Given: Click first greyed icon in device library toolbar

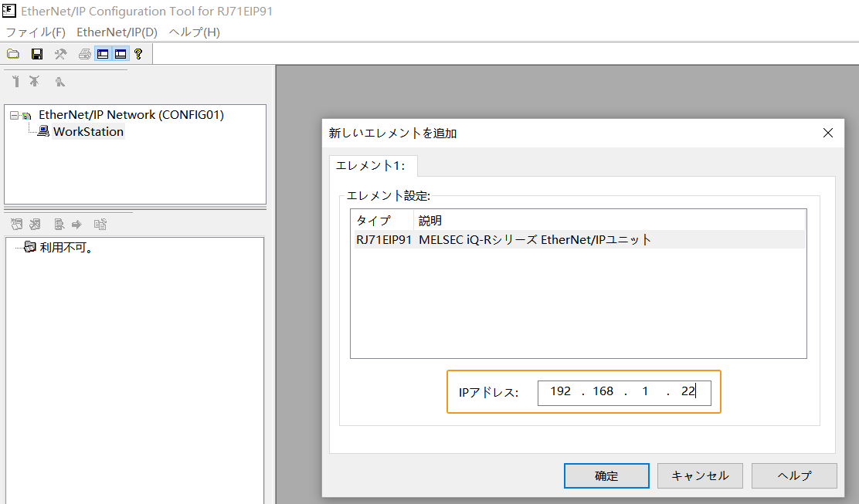Looking at the screenshot, I should (x=17, y=225).
